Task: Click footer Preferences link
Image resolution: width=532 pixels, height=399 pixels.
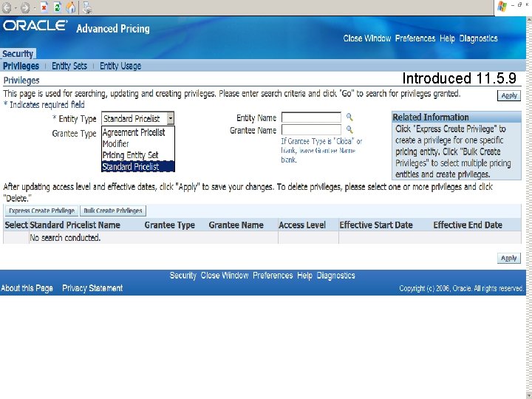Action: (273, 276)
